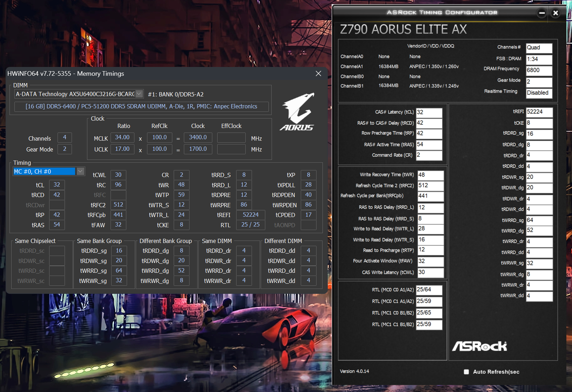Click the Write to Read Delay (tWTR_L) field
This screenshot has height=392, width=572.
[x=431, y=229]
